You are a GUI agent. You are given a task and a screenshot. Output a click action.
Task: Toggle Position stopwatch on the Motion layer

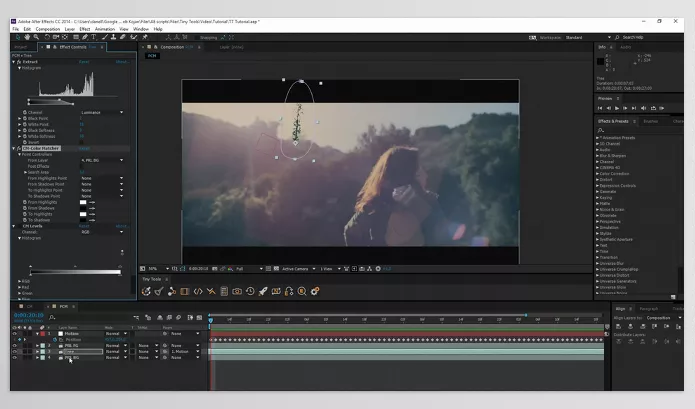click(55, 339)
